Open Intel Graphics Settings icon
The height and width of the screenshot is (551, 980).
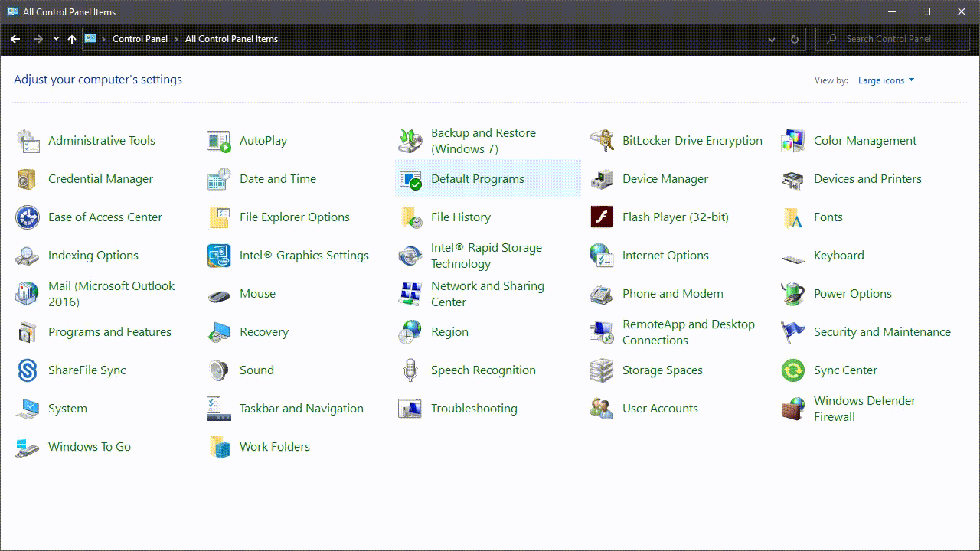point(219,256)
